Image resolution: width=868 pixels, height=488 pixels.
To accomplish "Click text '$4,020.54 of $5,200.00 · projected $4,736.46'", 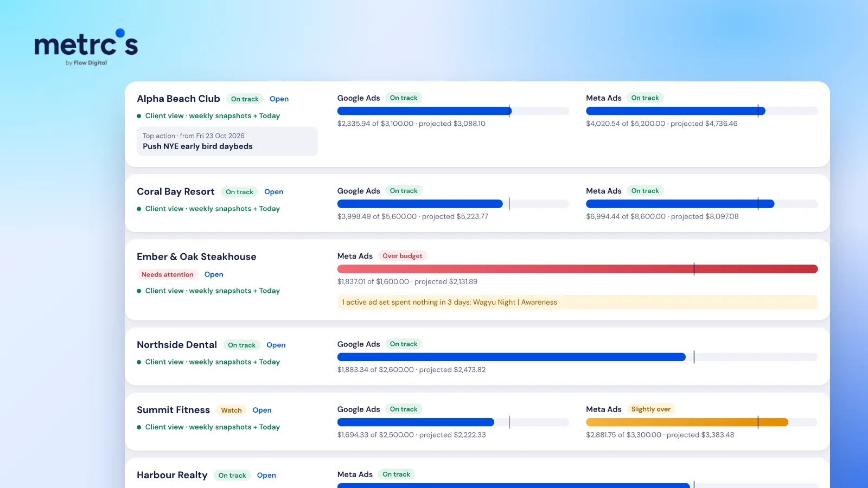I will coord(662,124).
